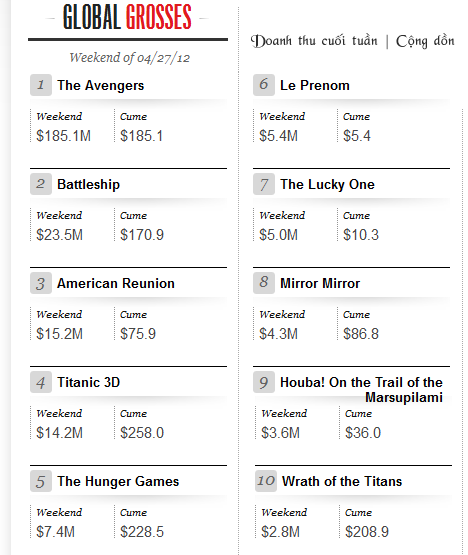Select the Titanic 3D title link
This screenshot has height=555, width=468.
coord(89,382)
